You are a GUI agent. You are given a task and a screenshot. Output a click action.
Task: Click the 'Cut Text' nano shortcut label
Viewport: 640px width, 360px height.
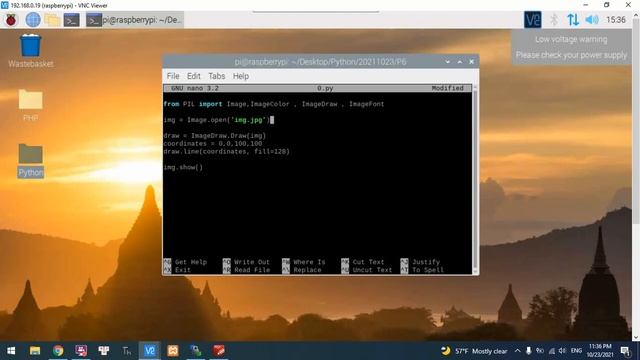pos(368,262)
